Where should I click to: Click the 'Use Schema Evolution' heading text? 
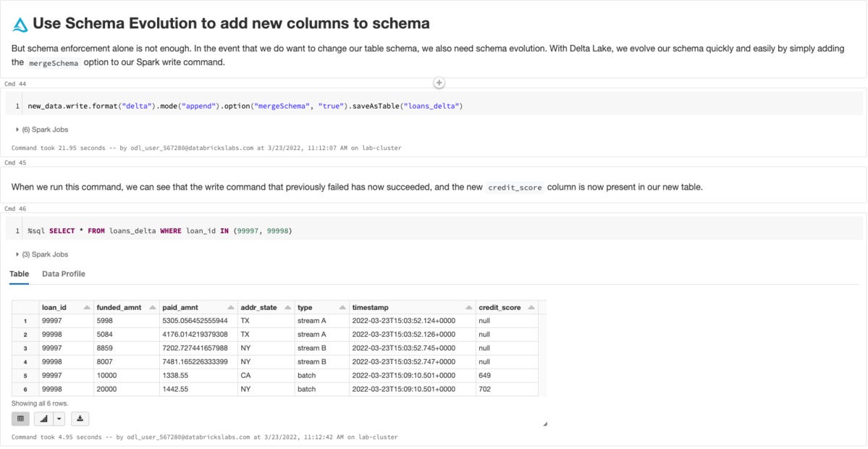(x=231, y=24)
